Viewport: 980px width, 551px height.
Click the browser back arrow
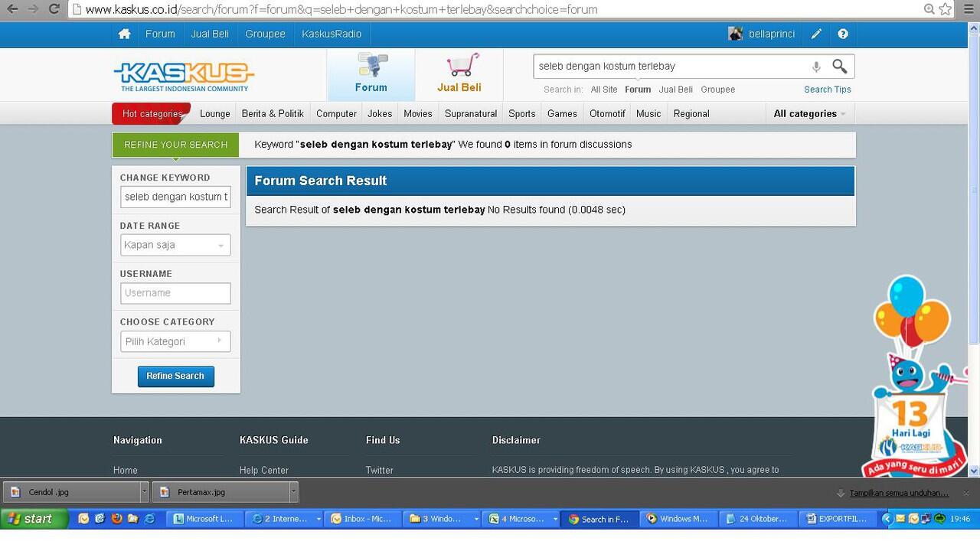tap(12, 9)
